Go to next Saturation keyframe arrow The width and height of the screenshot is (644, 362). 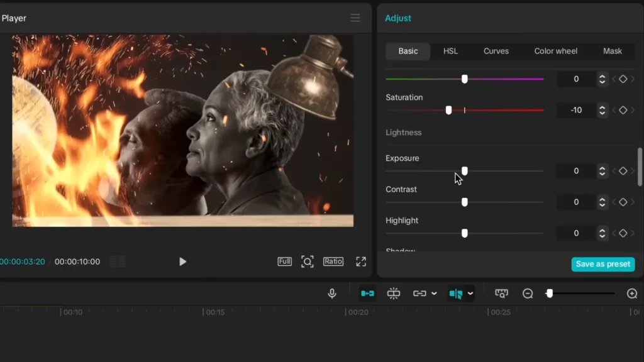click(633, 110)
